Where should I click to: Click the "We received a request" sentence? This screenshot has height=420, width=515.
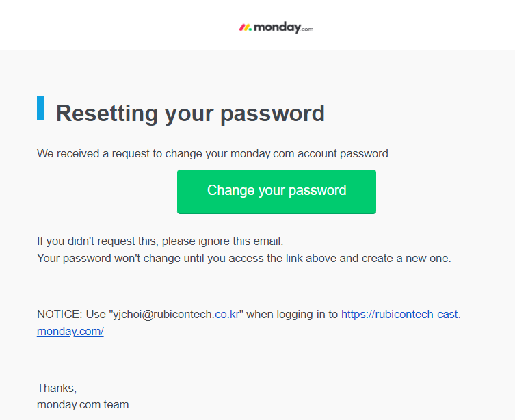pos(214,153)
